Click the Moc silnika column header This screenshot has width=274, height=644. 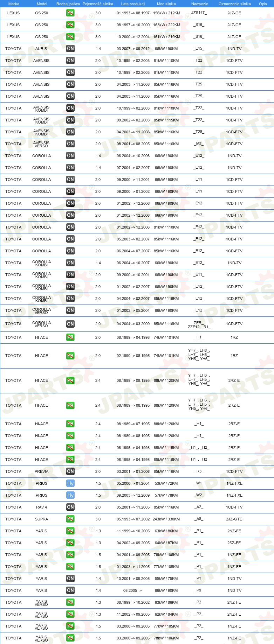(166, 4)
